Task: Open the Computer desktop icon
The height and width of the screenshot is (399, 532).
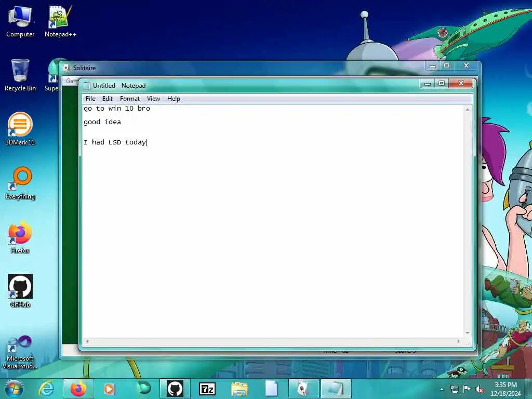Action: 20,22
